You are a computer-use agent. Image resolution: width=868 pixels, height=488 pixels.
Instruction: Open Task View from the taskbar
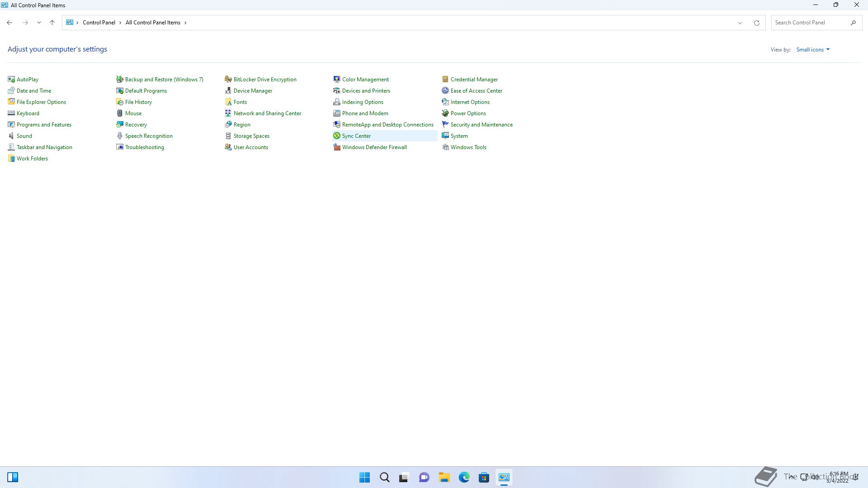click(404, 477)
